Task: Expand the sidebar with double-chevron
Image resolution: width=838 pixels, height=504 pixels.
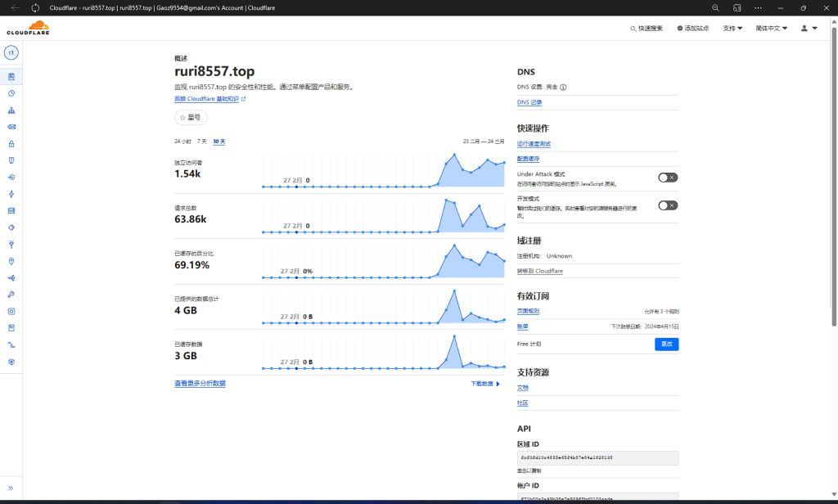Action: pos(11,488)
